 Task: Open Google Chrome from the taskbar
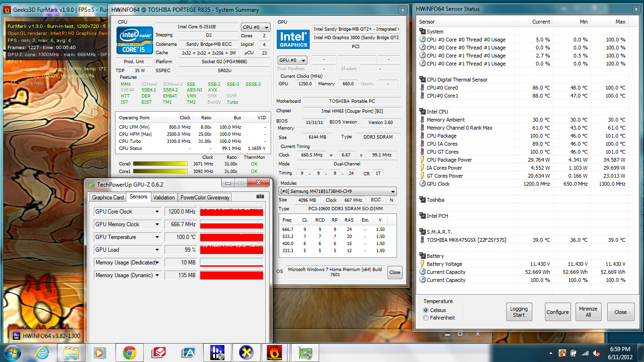(x=130, y=352)
